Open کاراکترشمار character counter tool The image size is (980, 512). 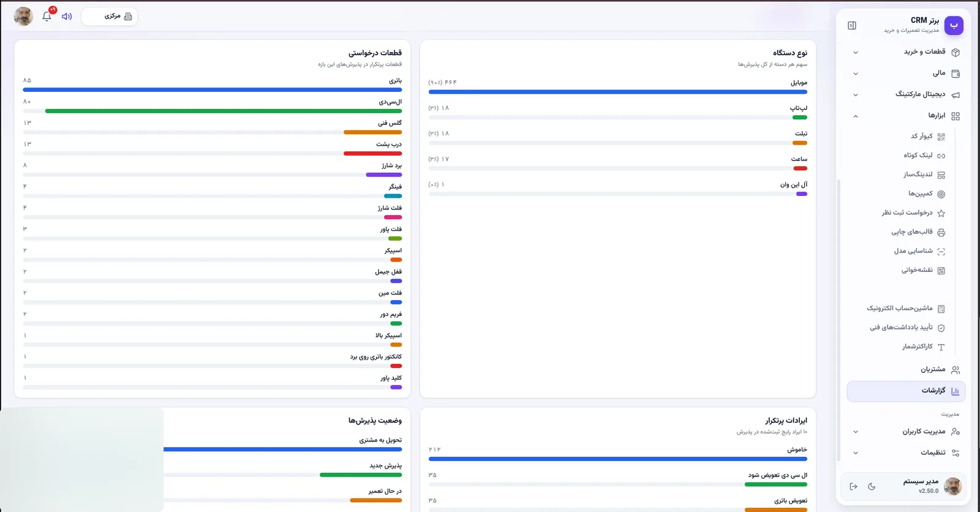923,347
